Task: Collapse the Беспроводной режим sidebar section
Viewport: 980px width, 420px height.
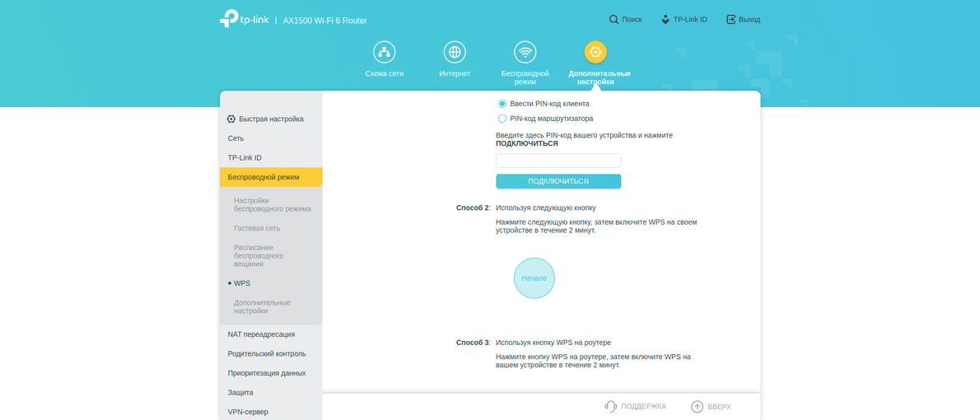Action: (264, 177)
